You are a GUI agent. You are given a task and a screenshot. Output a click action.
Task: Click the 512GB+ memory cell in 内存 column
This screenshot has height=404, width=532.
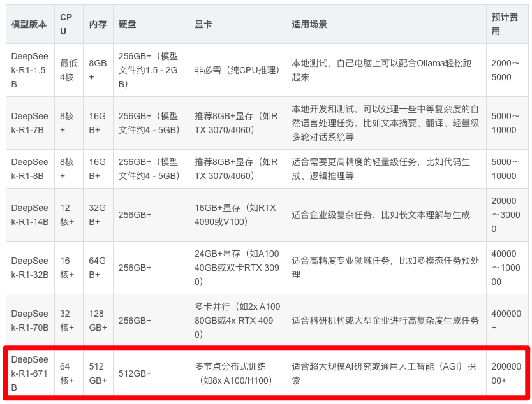(98, 373)
